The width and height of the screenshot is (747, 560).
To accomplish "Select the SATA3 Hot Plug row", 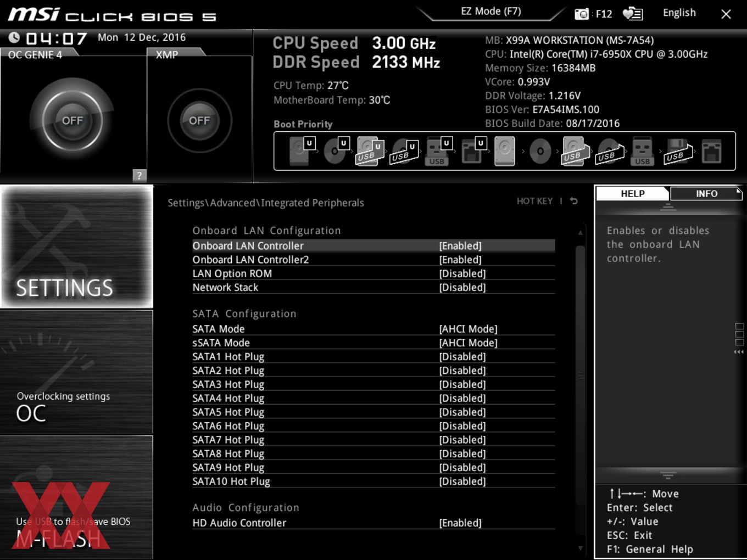I will point(374,384).
